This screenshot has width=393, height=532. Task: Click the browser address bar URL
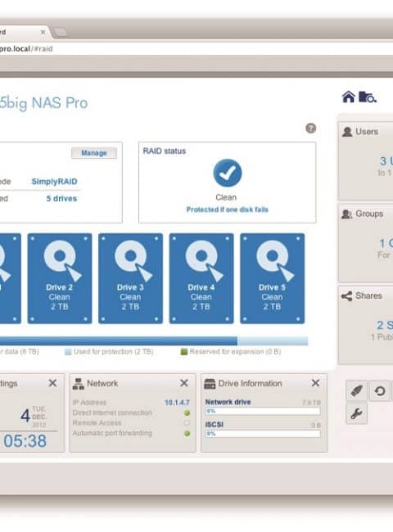click(26, 49)
